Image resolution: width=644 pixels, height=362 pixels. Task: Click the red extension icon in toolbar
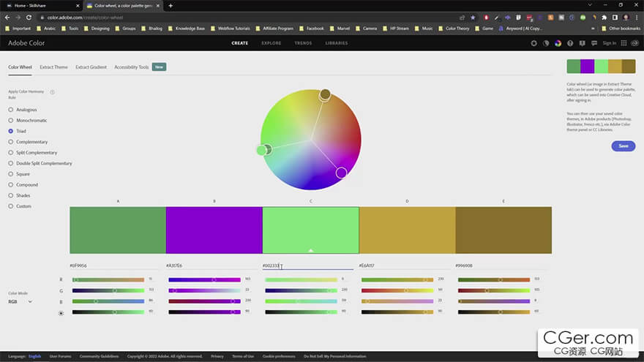tap(486, 18)
